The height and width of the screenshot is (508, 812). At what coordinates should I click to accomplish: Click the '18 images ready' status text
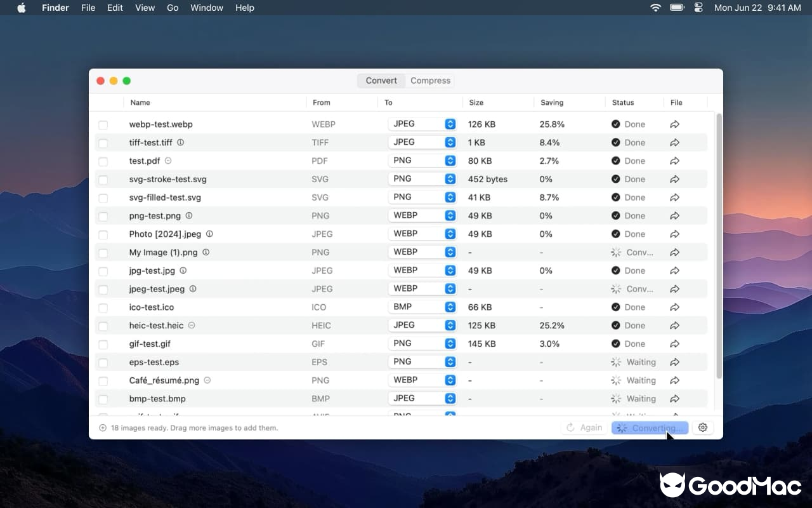[194, 428]
